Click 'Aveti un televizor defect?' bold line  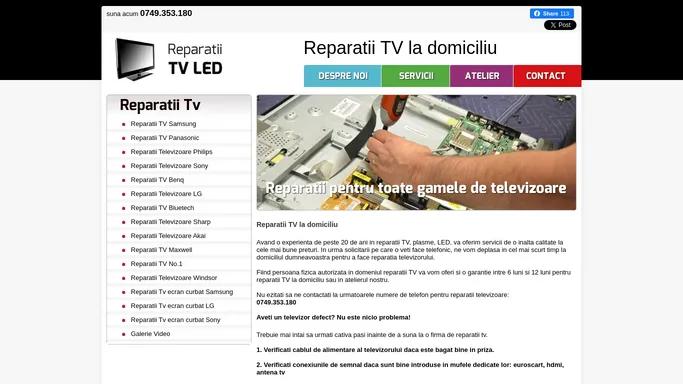[333, 317]
